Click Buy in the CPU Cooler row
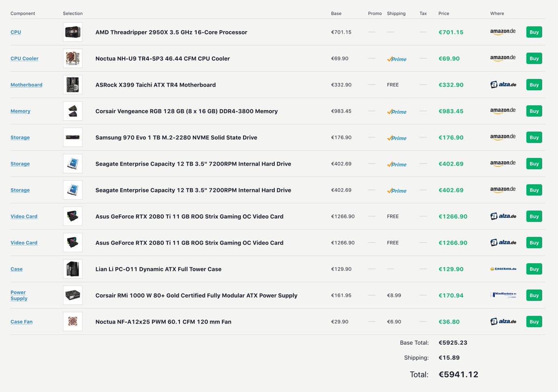The image size is (558, 392). 534,59
